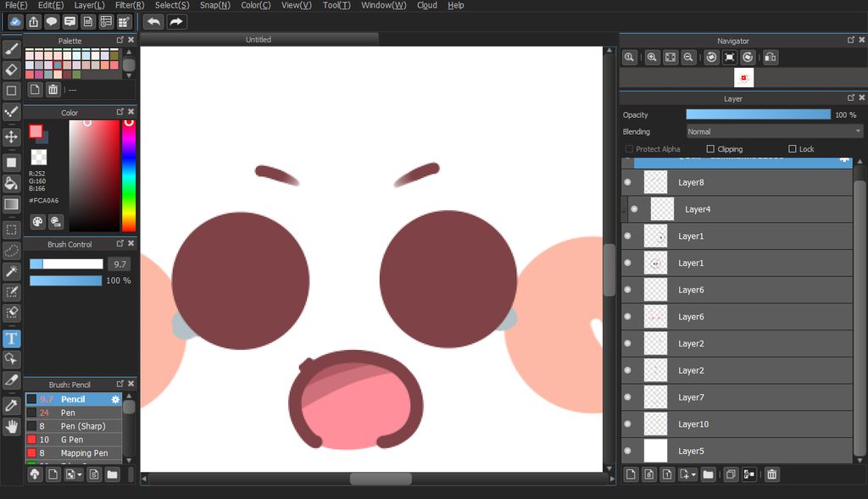Pop out the Layer panel

(x=851, y=97)
